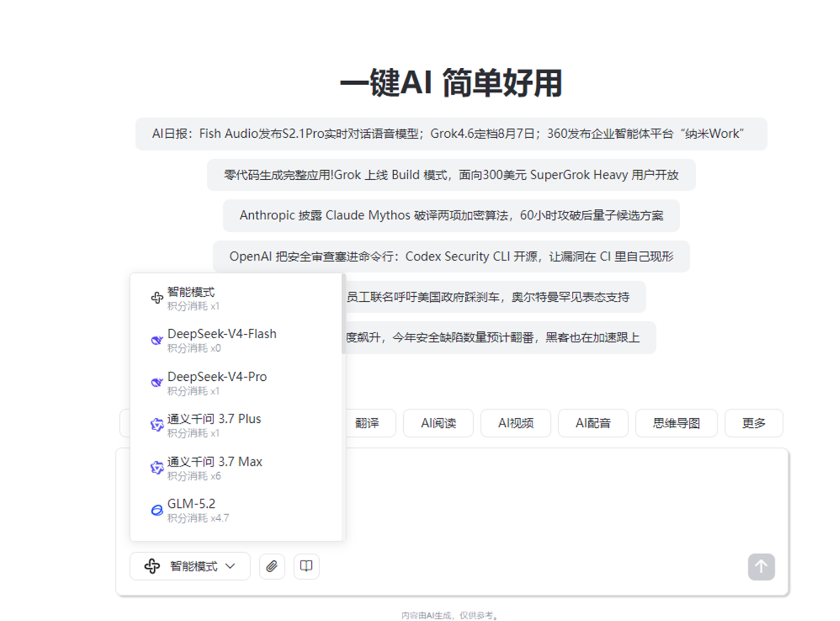This screenshot has height=621, width=840.
Task: Open the 思维导图 tool
Action: [676, 423]
